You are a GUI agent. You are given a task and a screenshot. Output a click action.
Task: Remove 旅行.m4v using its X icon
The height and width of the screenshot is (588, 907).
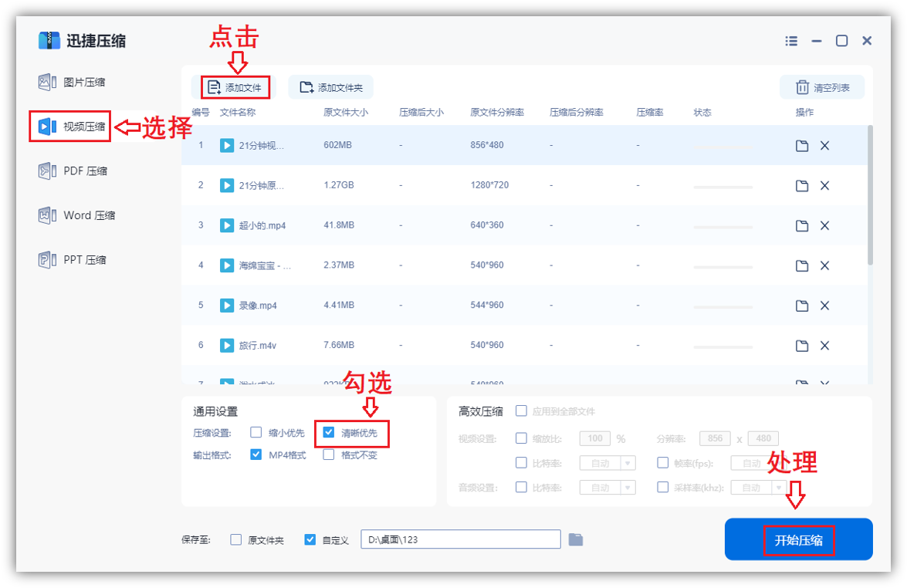click(824, 346)
